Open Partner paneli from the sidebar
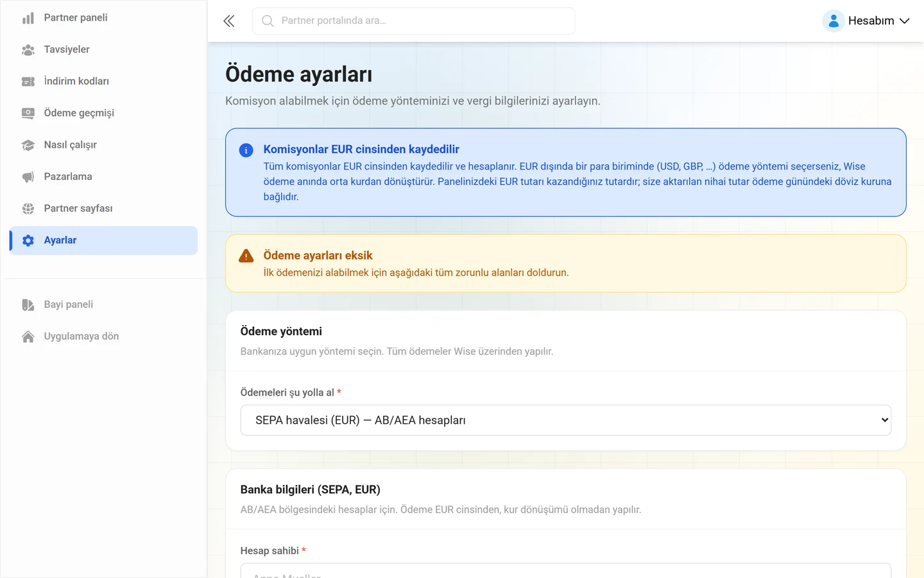 click(103, 18)
